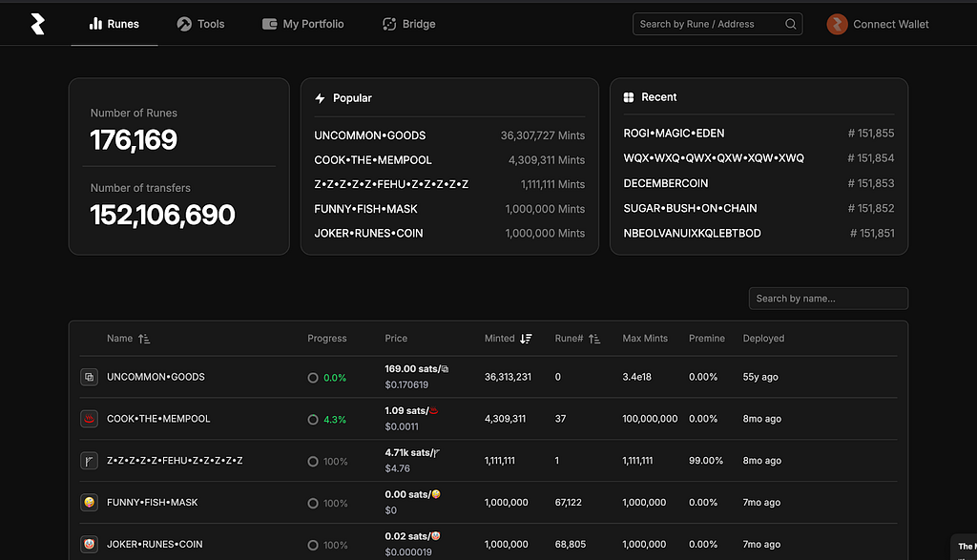Click the Price column header
This screenshot has width=977, height=560.
pyautogui.click(x=396, y=339)
